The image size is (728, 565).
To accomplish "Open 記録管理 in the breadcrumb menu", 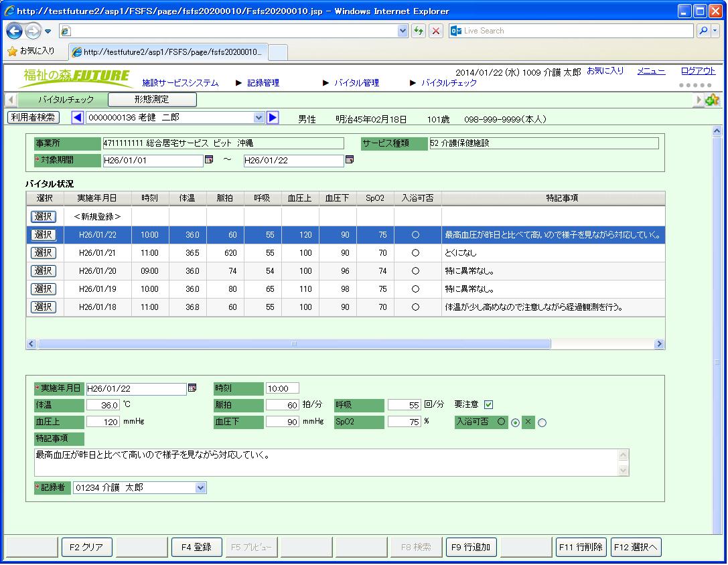I will pos(263,83).
